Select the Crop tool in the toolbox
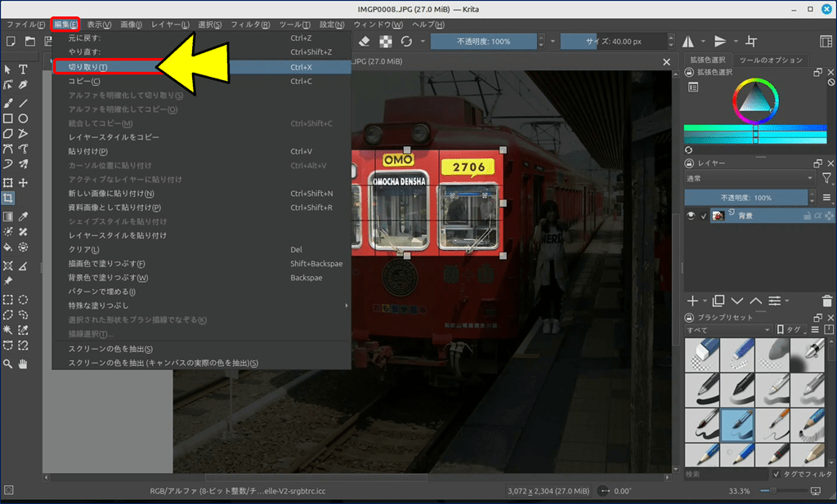The width and height of the screenshot is (837, 504). coord(8,198)
